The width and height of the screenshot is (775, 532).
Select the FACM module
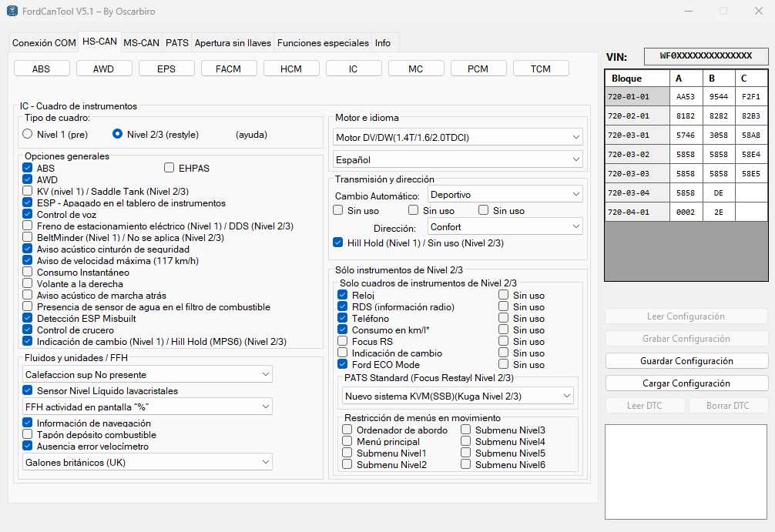click(229, 68)
